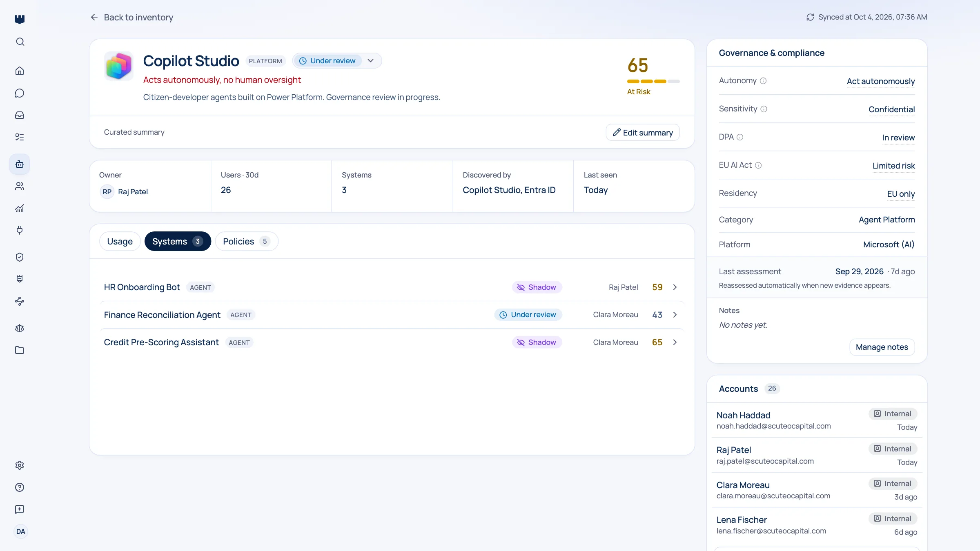The image size is (980, 551).
Task: Expand HR Onboarding Bot row chevron
Action: point(675,287)
